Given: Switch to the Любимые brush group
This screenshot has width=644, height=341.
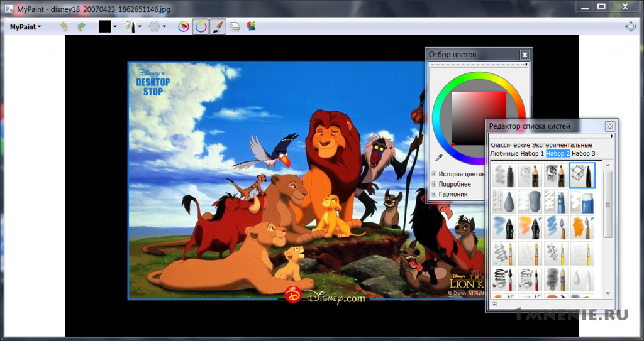Looking at the screenshot, I should 504,153.
